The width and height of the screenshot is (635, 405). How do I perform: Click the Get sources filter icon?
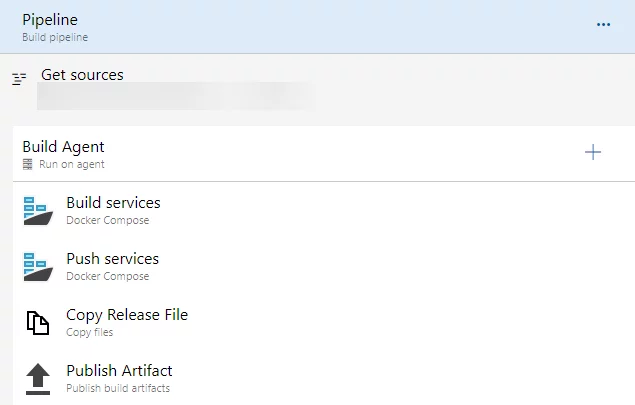pyautogui.click(x=19, y=79)
